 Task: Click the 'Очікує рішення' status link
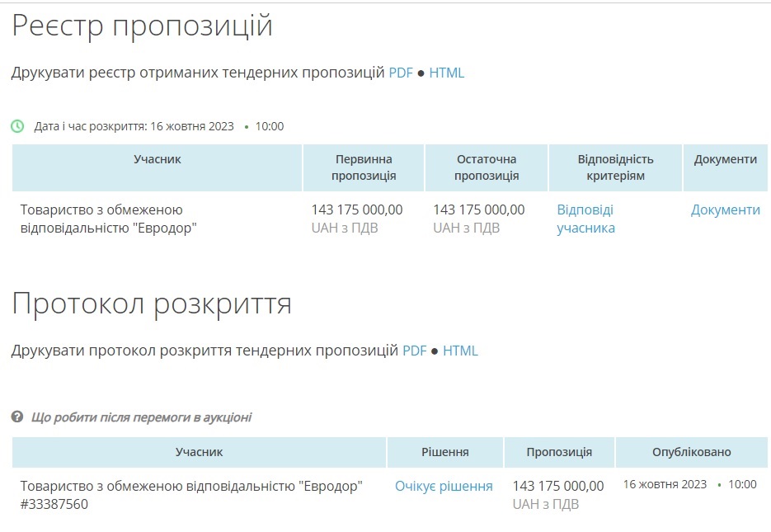pos(444,487)
